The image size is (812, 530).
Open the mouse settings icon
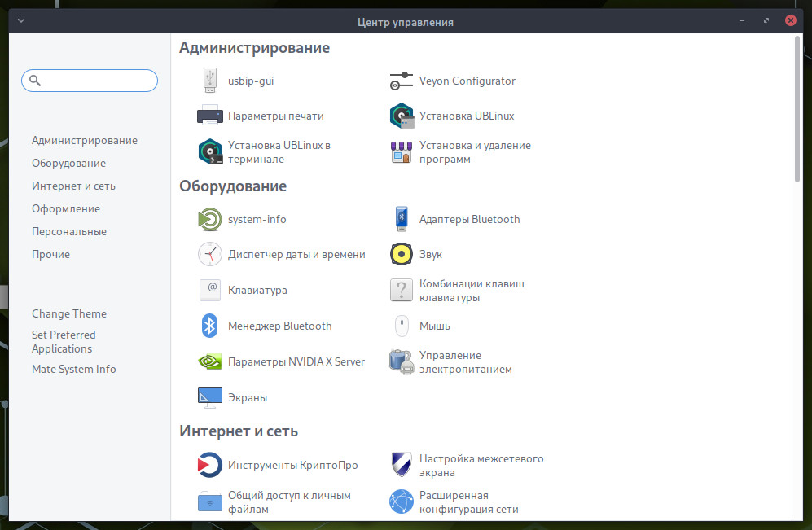click(401, 326)
